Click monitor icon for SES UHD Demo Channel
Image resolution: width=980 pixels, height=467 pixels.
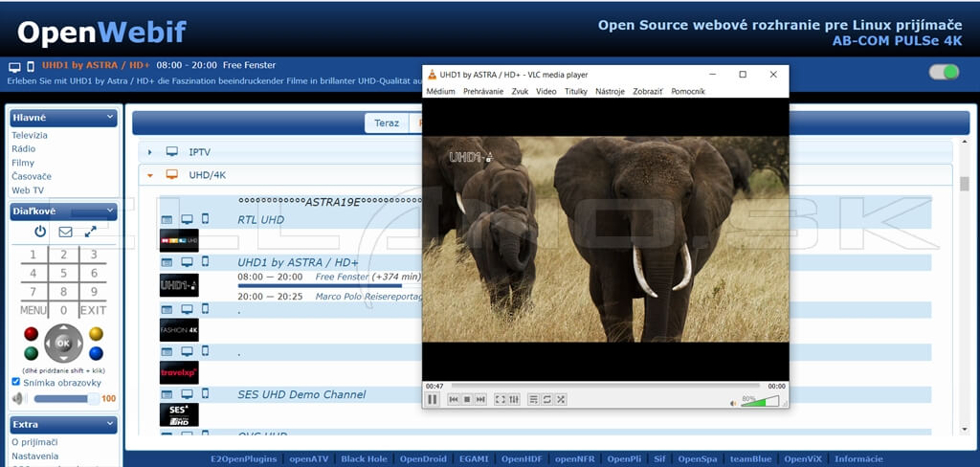(x=187, y=394)
